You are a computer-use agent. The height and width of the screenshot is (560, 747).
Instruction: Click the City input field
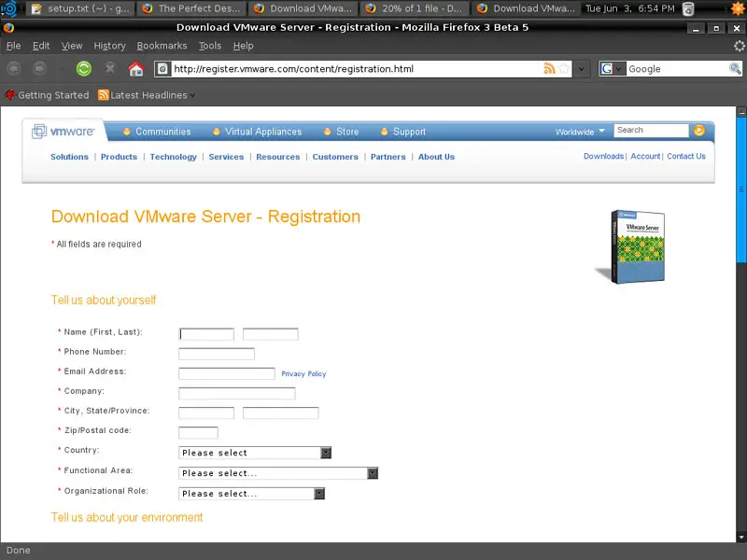coord(206,413)
